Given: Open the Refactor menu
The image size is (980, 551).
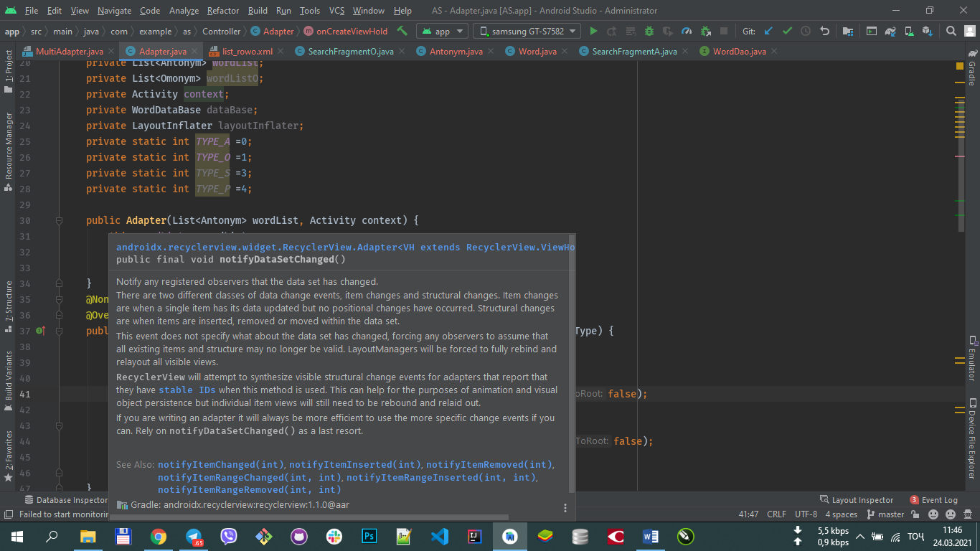Looking at the screenshot, I should coord(223,11).
